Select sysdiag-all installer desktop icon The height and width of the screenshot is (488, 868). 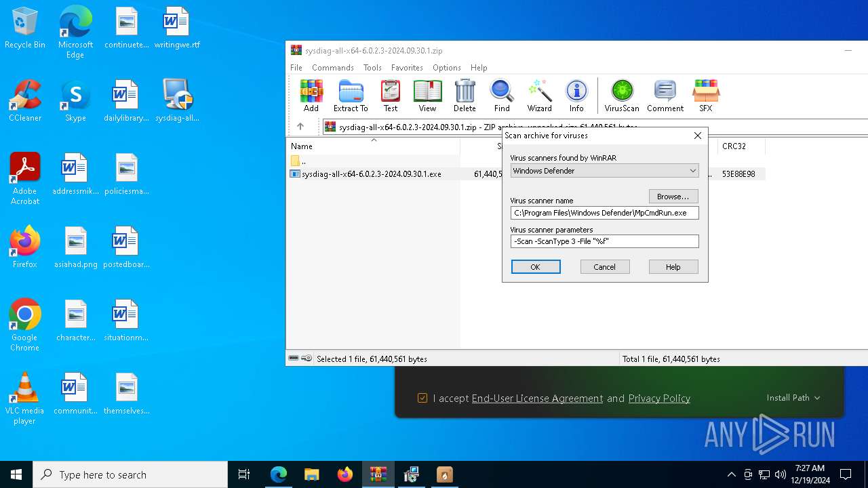coord(177,101)
